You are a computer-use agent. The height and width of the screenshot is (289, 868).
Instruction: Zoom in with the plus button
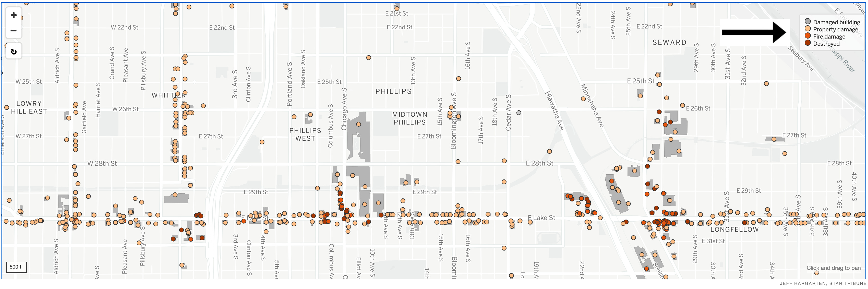[x=14, y=15]
